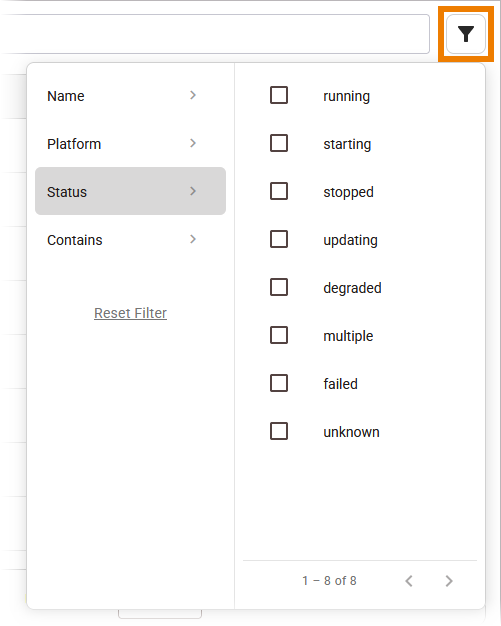501x626 pixels.
Task: Click the Reset Filter link
Action: coord(131,313)
